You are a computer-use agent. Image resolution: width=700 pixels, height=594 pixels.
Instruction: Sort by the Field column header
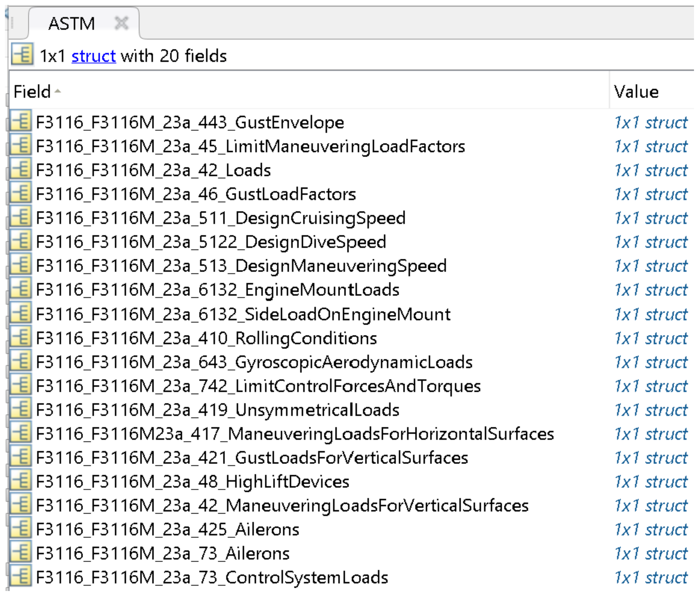32,92
